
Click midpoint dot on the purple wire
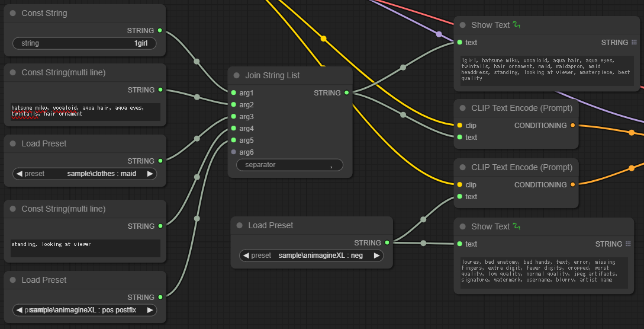(x=439, y=34)
